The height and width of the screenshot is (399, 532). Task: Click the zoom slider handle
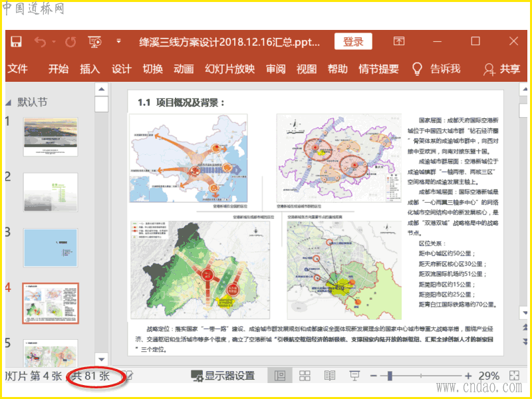point(390,376)
